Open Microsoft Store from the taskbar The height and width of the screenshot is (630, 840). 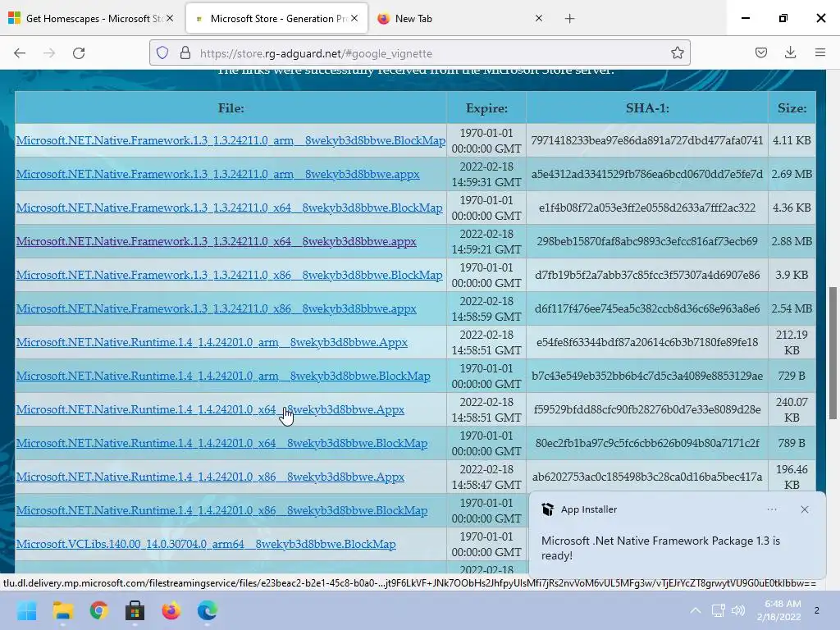pyautogui.click(x=135, y=610)
